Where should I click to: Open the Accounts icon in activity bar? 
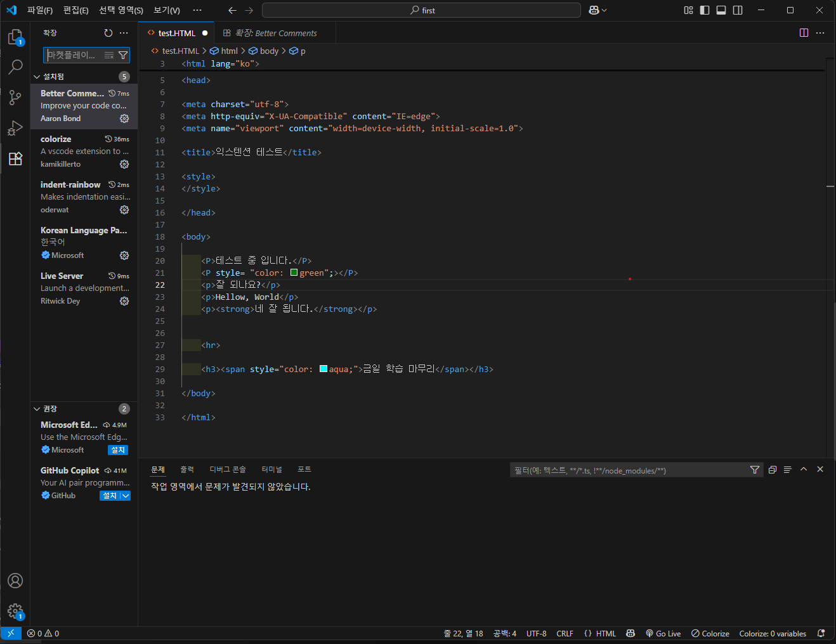(15, 581)
